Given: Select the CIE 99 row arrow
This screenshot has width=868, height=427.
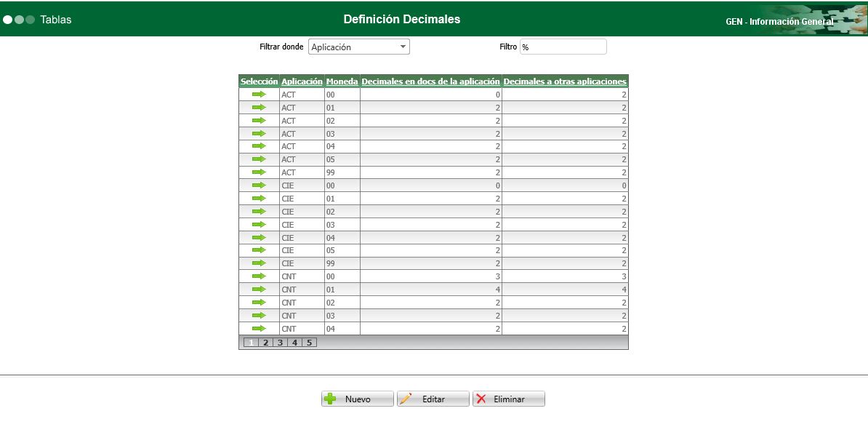Looking at the screenshot, I should (259, 263).
